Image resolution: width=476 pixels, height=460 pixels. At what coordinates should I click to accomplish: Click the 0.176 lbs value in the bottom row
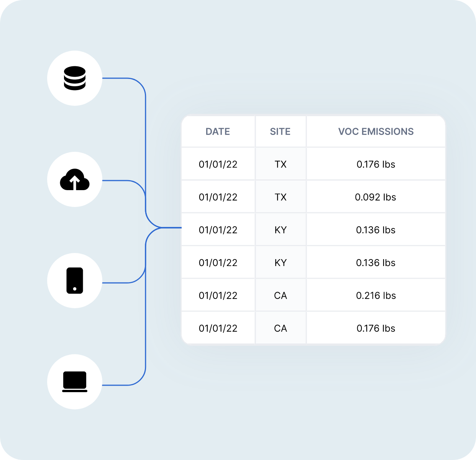pyautogui.click(x=376, y=328)
